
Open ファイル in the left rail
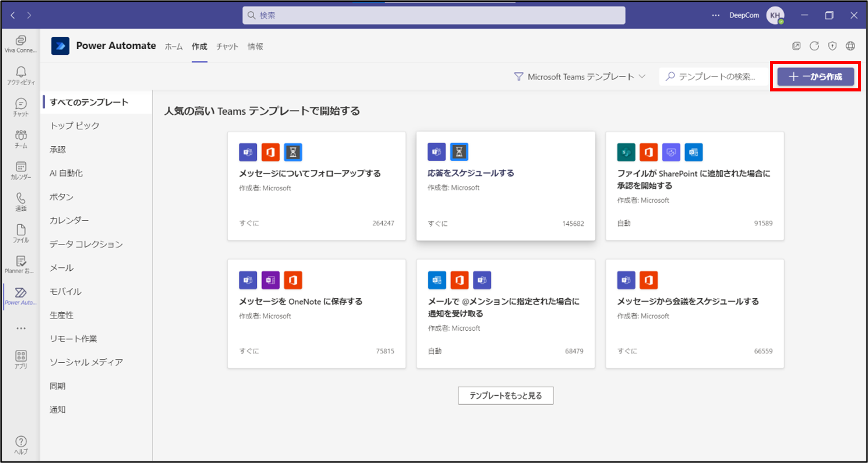pos(21,233)
